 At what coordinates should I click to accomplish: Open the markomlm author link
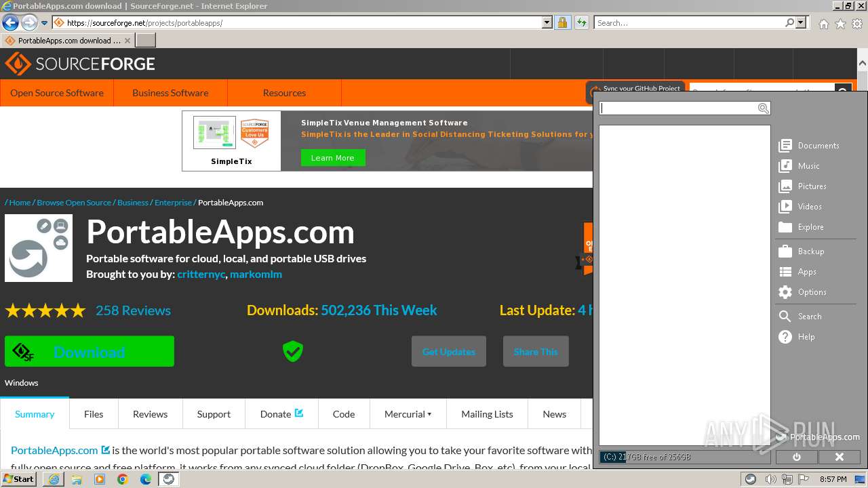256,274
